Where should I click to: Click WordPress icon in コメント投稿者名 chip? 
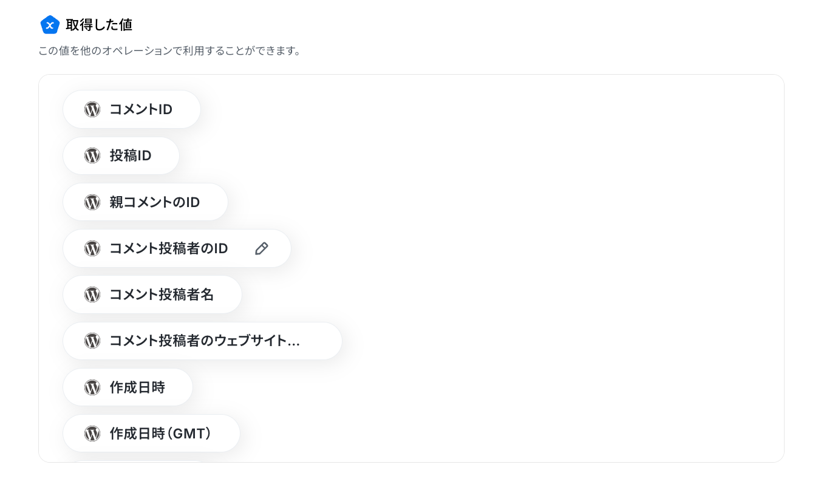click(92, 295)
